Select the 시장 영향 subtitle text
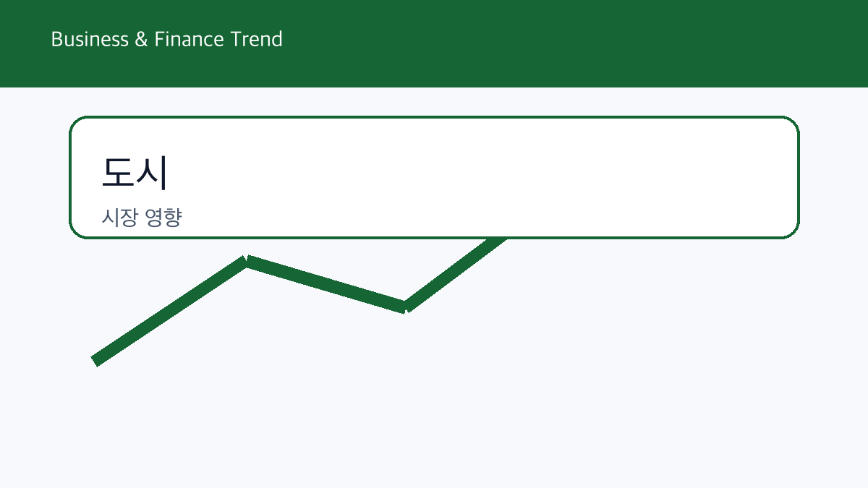Image resolution: width=868 pixels, height=488 pixels. (x=141, y=218)
